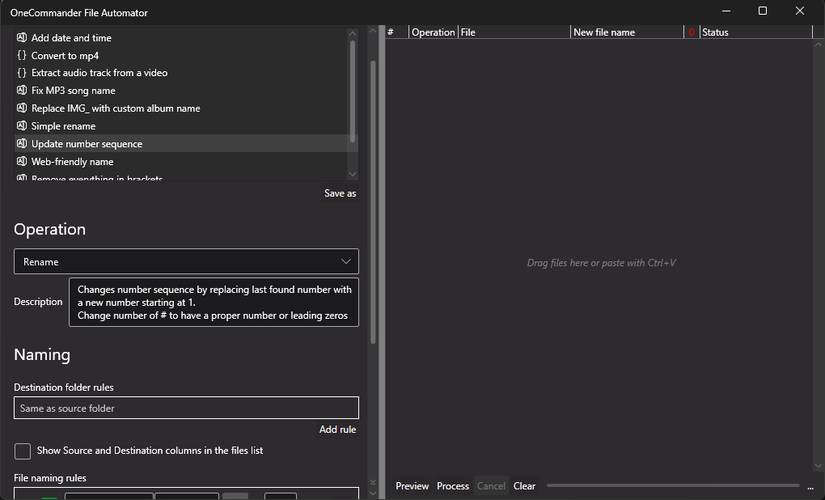
Task: Click the Clear button
Action: (x=524, y=486)
